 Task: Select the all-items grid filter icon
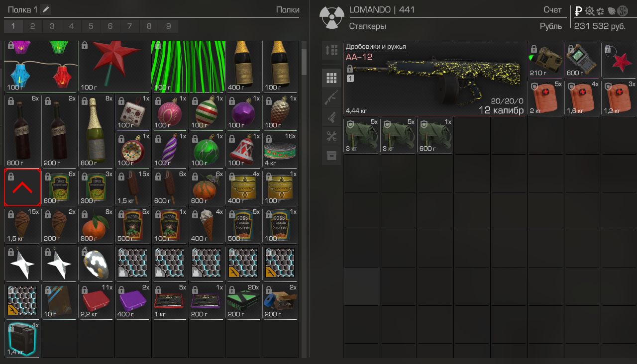coord(331,78)
